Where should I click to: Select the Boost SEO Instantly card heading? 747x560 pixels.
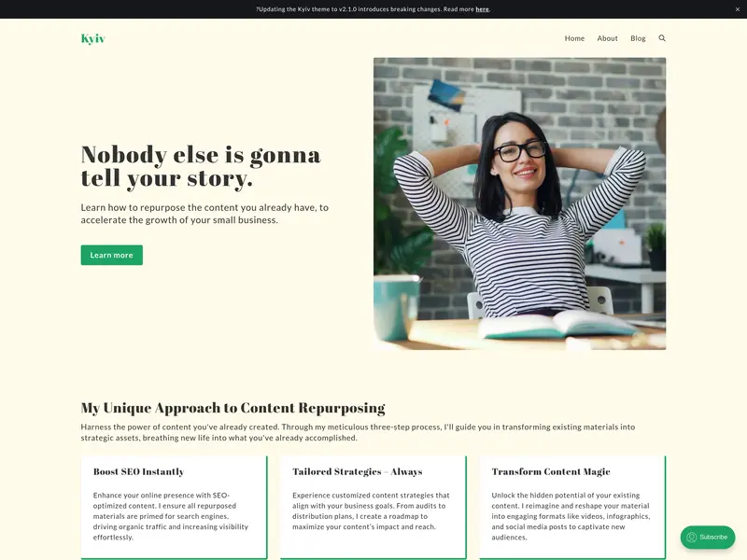coord(138,471)
